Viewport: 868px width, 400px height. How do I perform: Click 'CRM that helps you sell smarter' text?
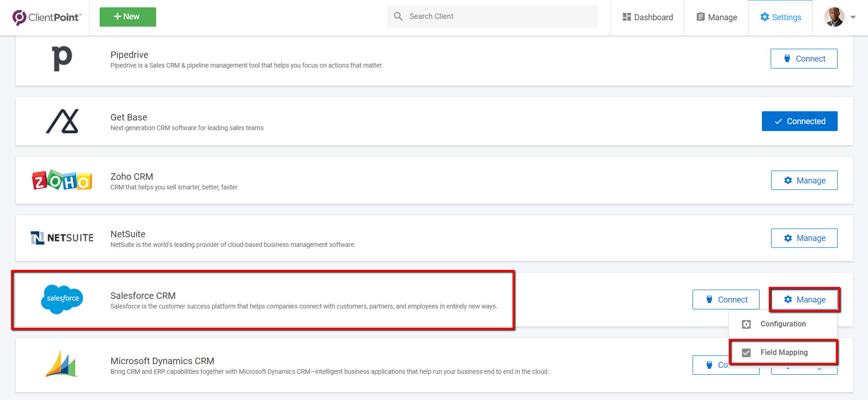point(175,187)
